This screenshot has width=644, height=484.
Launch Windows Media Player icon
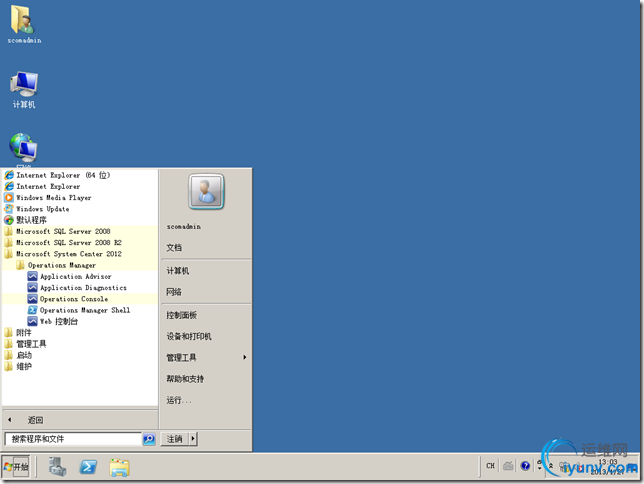[x=9, y=198]
